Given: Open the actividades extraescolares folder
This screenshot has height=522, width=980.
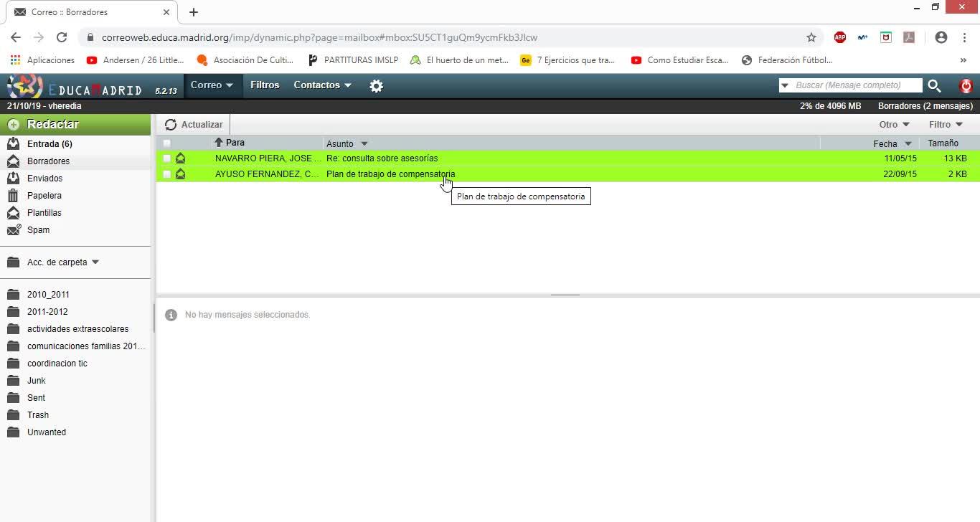Looking at the screenshot, I should coord(77,329).
